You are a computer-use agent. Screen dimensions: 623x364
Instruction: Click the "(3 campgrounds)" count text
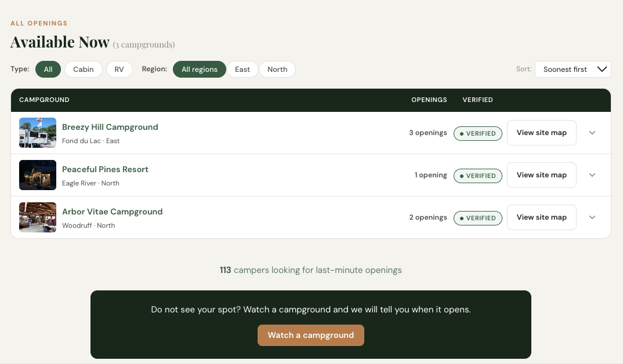point(144,45)
